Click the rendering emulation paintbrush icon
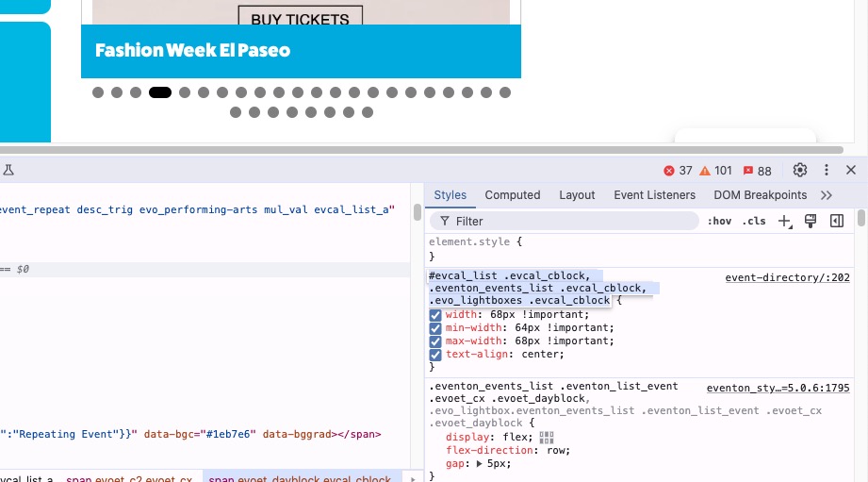The image size is (868, 482). 810,222
